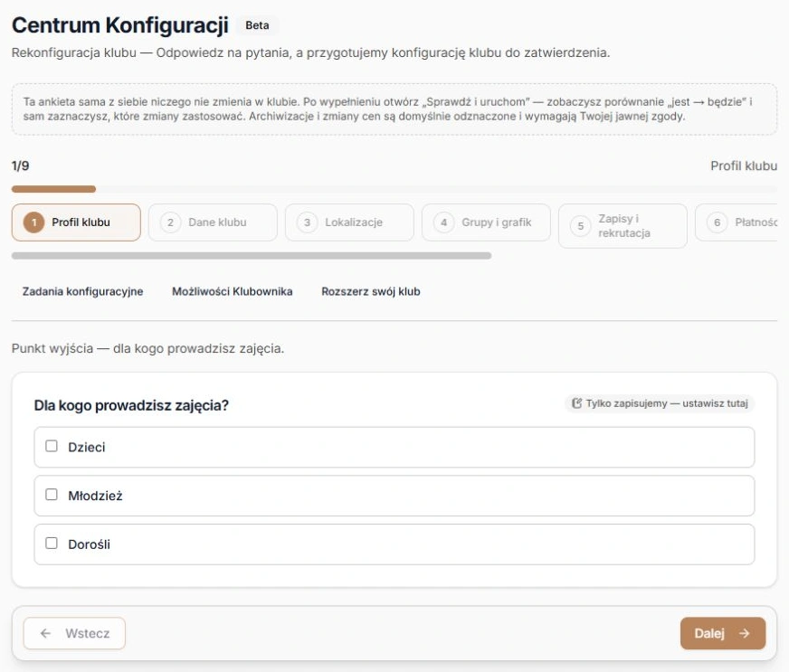Click the step 1 number circle icon
The height and width of the screenshot is (672, 789).
point(34,222)
